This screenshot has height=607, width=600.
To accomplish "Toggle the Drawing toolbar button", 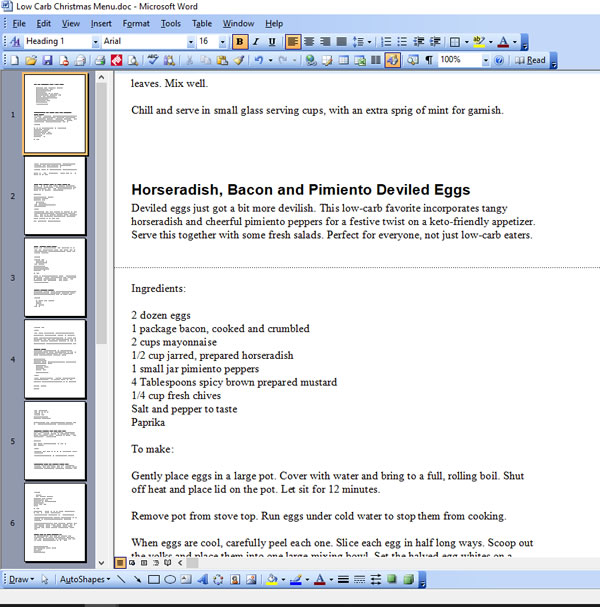I will click(392, 60).
